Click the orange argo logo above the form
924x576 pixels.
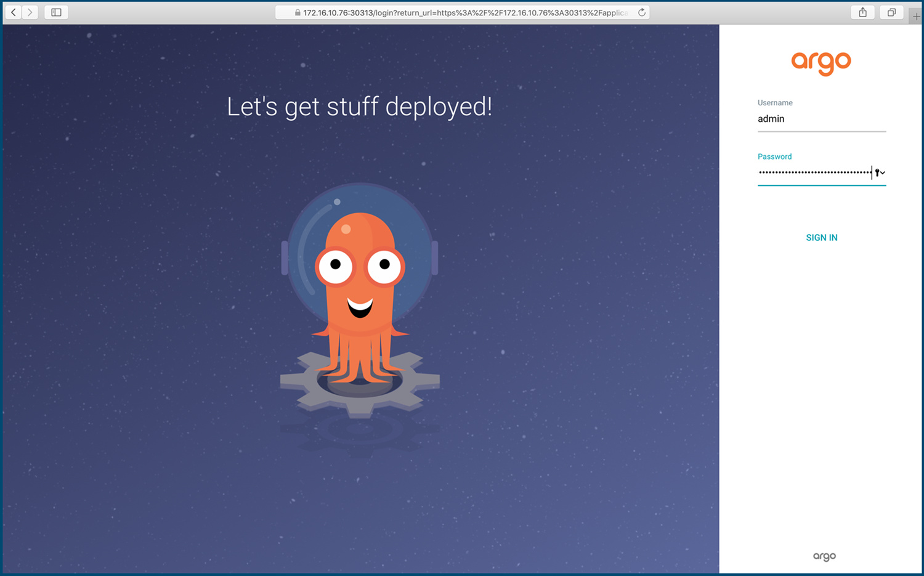click(821, 63)
